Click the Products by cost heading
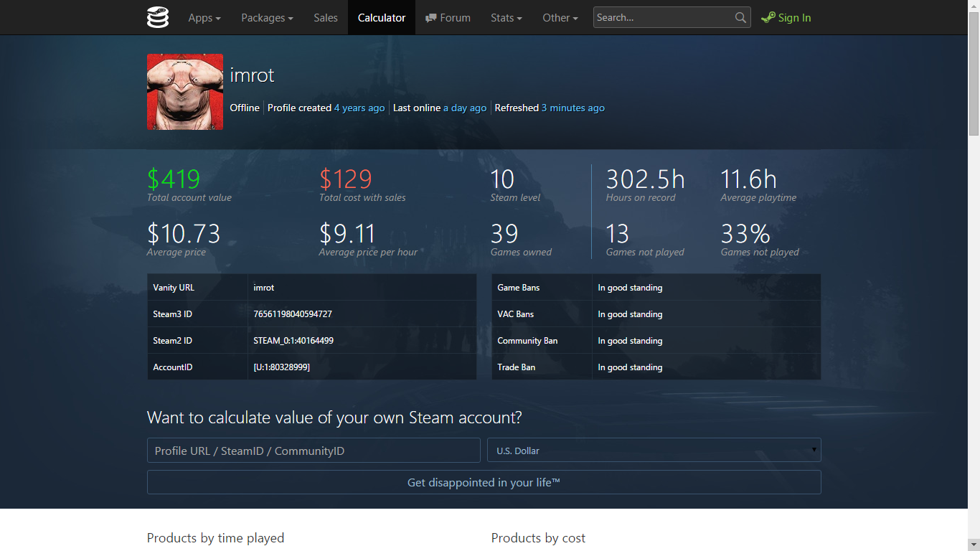This screenshot has width=980, height=551. click(538, 538)
